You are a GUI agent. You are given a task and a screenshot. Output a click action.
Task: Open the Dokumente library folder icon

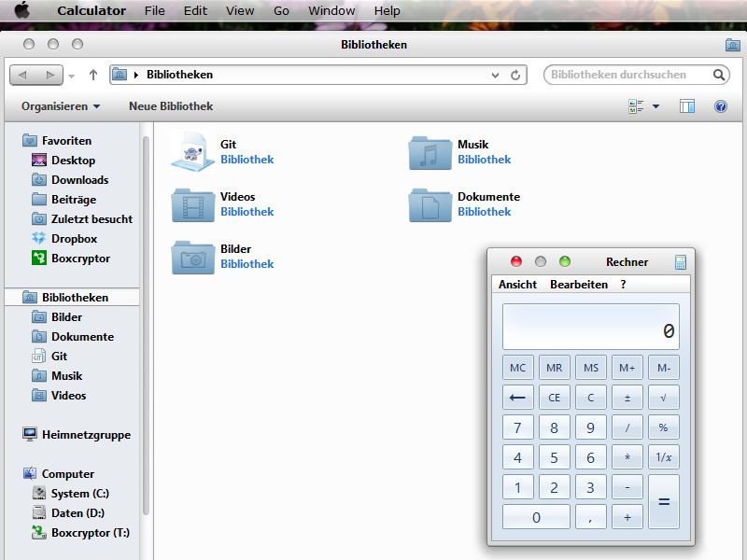(430, 205)
